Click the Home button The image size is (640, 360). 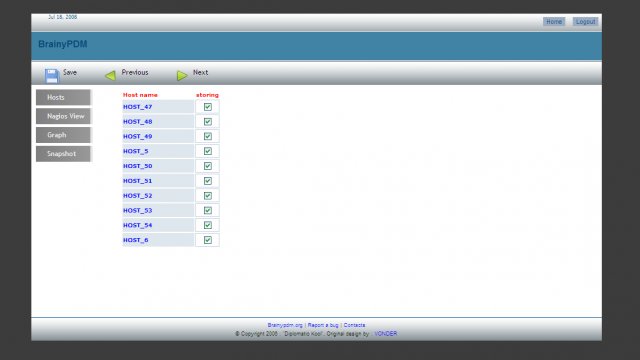tap(554, 22)
